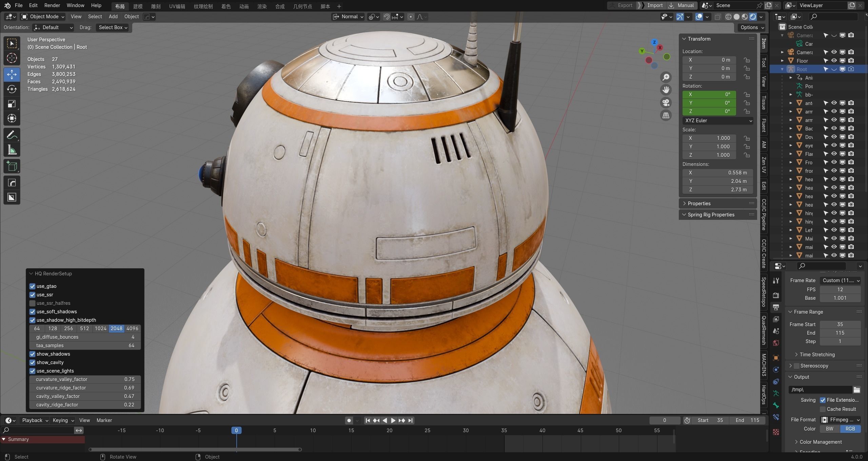Select the Add Cube tool
Viewport: 868px width, 461px height.
click(12, 166)
